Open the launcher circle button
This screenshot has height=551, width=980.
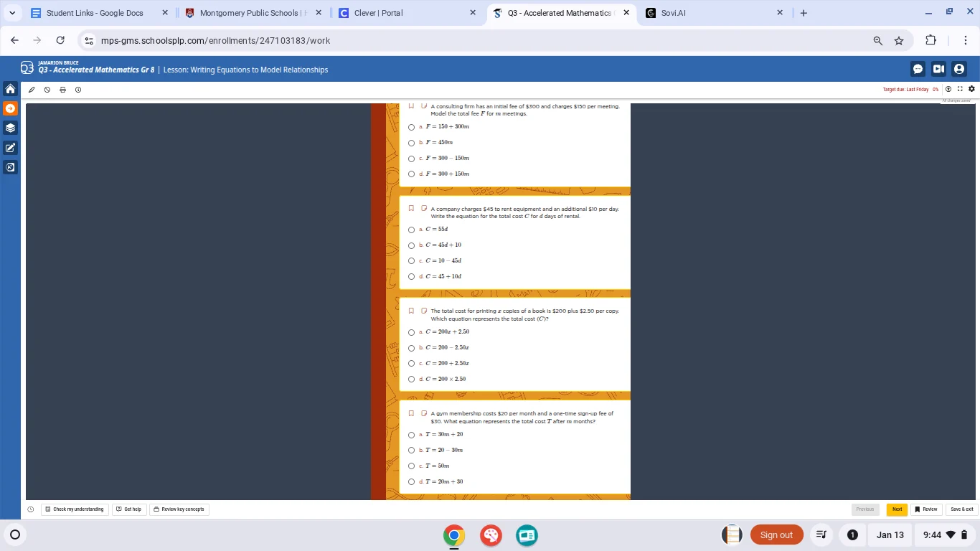(15, 534)
